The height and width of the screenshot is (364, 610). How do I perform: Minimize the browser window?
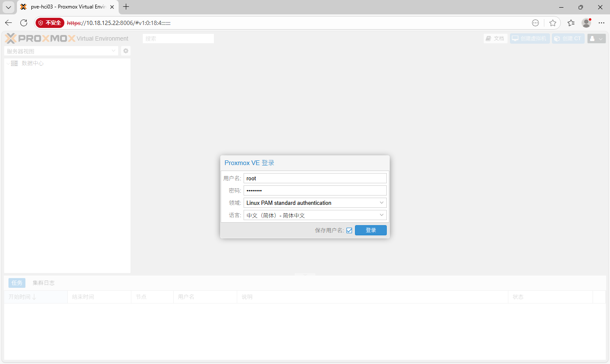point(561,7)
